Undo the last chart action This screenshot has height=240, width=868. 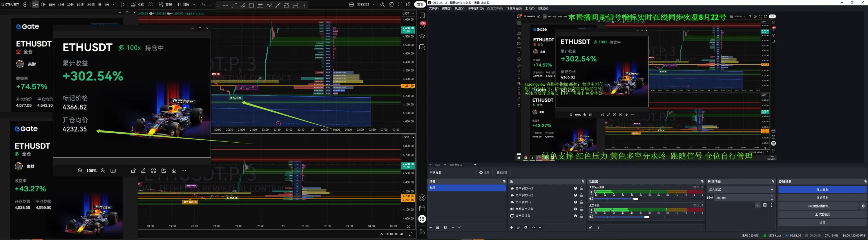point(203,5)
